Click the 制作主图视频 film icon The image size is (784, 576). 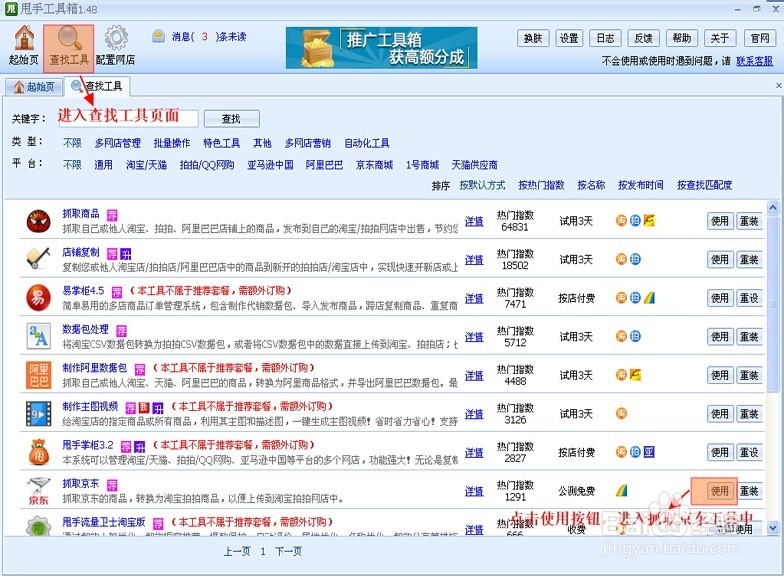click(38, 414)
